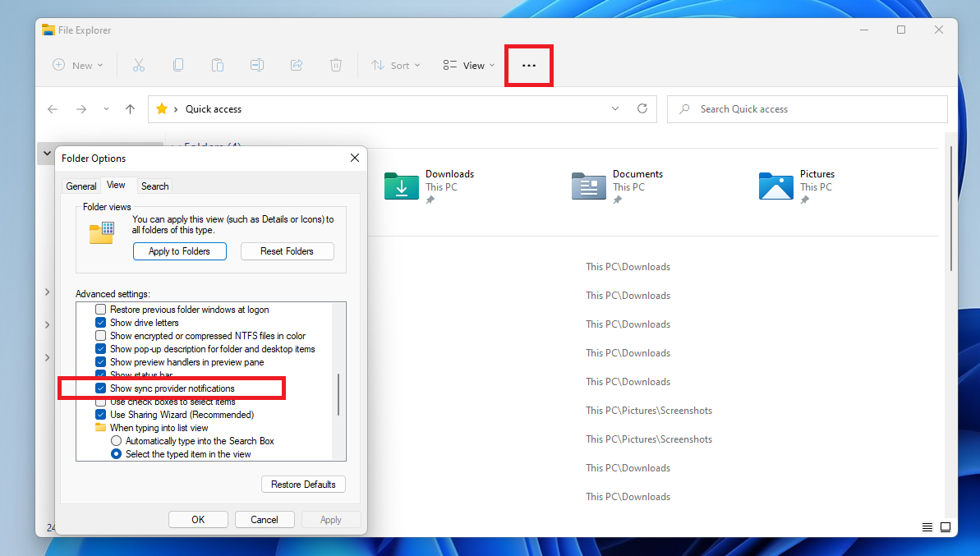
Task: Refresh the Quick access location
Action: click(x=642, y=108)
